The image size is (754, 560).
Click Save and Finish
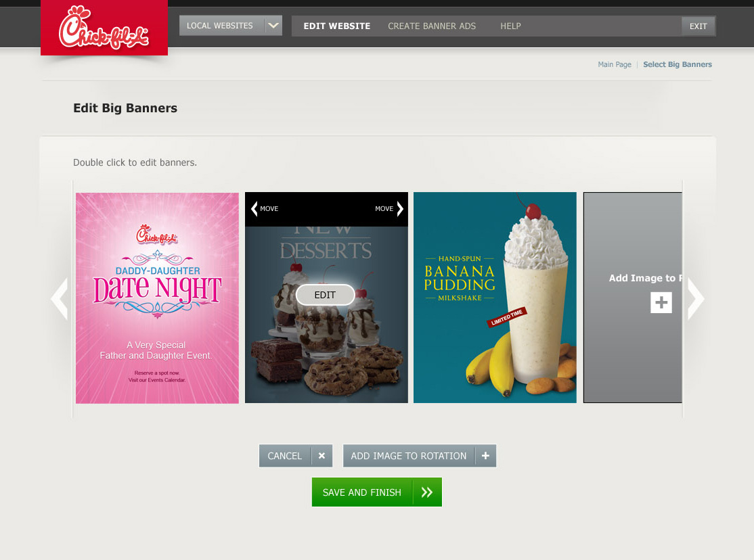click(376, 492)
